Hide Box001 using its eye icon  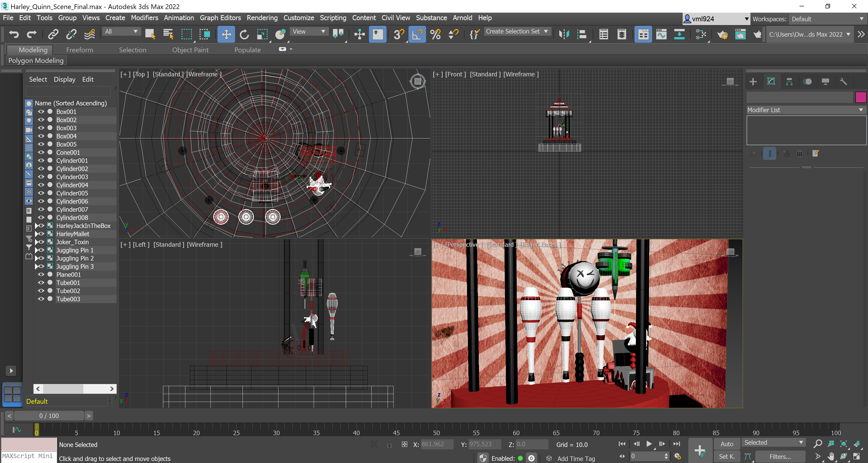(x=41, y=112)
